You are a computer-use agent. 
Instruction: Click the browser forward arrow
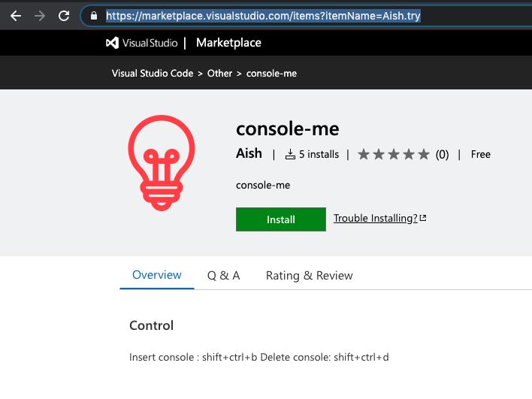(x=40, y=16)
